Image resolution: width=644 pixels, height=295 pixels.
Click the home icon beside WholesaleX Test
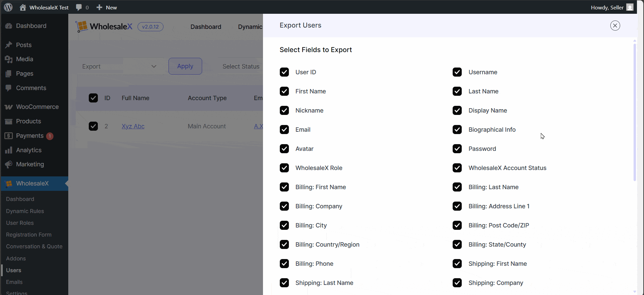click(x=23, y=7)
